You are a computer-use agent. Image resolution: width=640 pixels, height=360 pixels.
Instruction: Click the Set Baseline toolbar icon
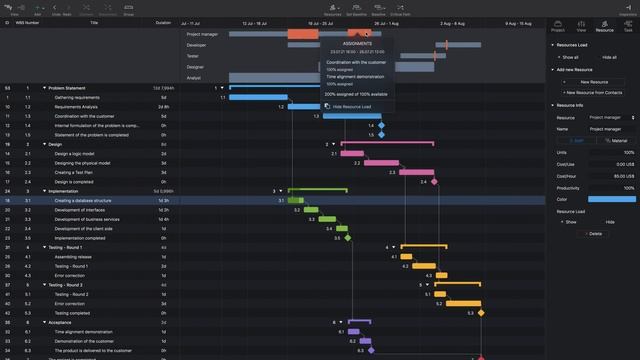tap(356, 7)
